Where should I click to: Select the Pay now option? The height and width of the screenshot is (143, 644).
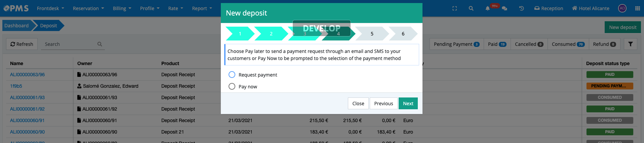(232, 86)
